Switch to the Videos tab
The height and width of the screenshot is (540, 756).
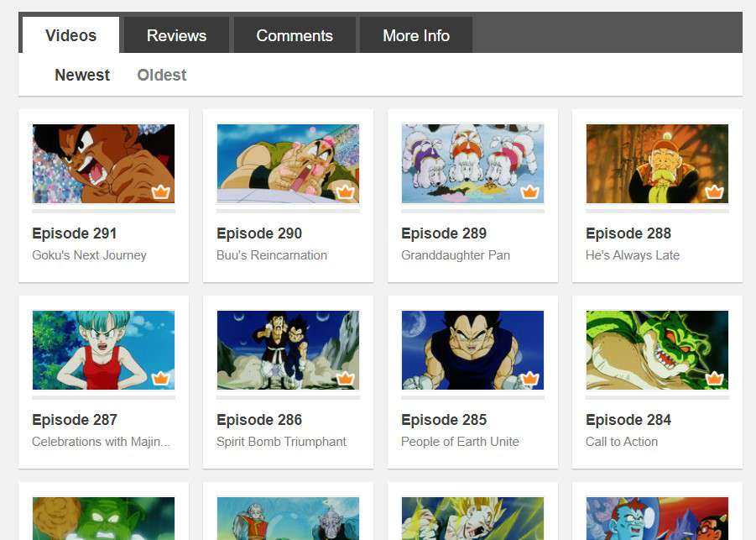[x=70, y=35]
